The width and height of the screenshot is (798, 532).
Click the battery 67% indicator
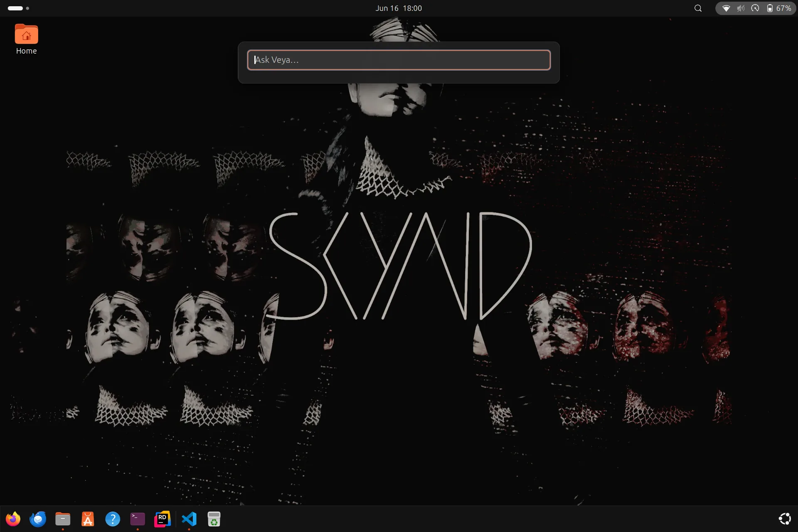[x=779, y=8]
